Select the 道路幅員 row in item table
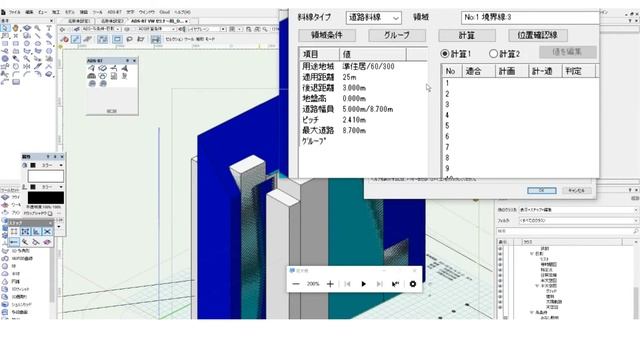640x360 pixels. pyautogui.click(x=363, y=109)
